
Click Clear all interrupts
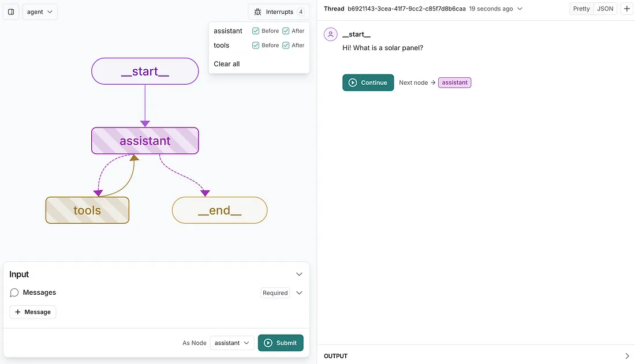[x=226, y=64]
